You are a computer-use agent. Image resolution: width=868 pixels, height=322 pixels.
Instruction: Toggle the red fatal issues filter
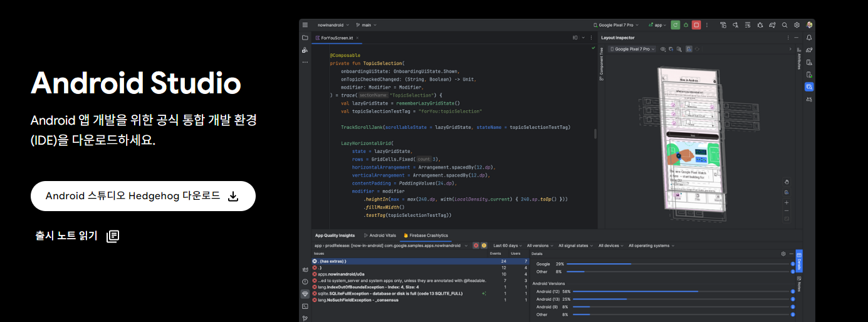476,246
